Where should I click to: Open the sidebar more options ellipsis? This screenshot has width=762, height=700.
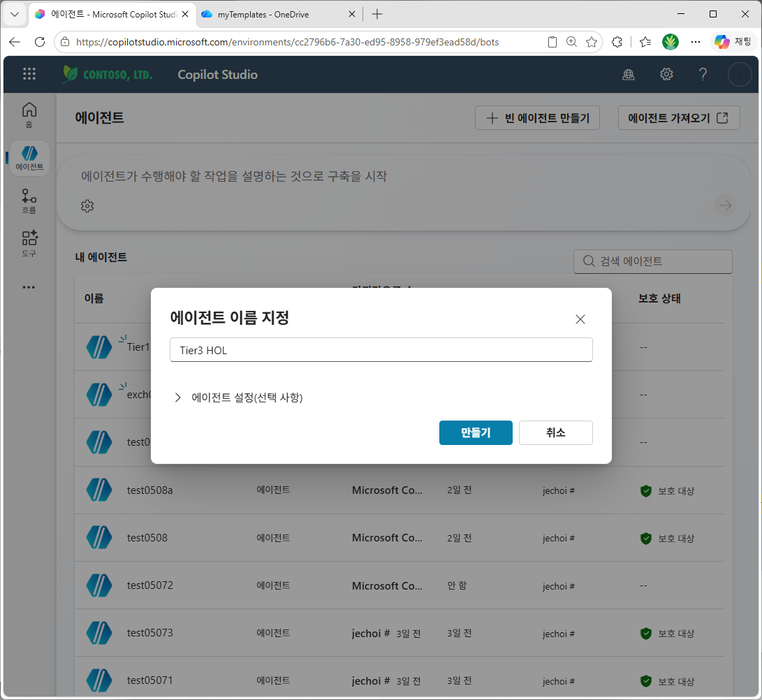pyautogui.click(x=29, y=287)
